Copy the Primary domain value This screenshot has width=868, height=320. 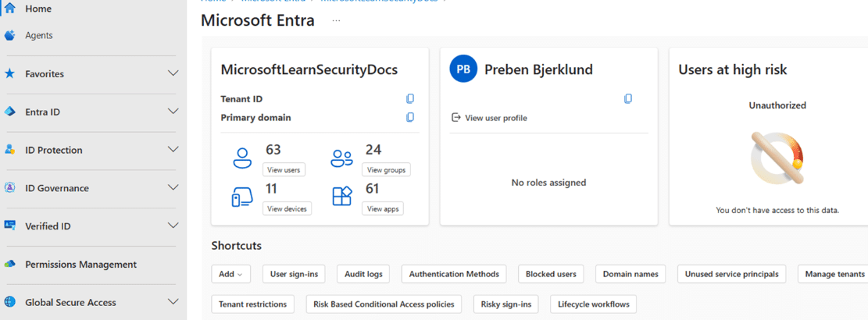[410, 118]
